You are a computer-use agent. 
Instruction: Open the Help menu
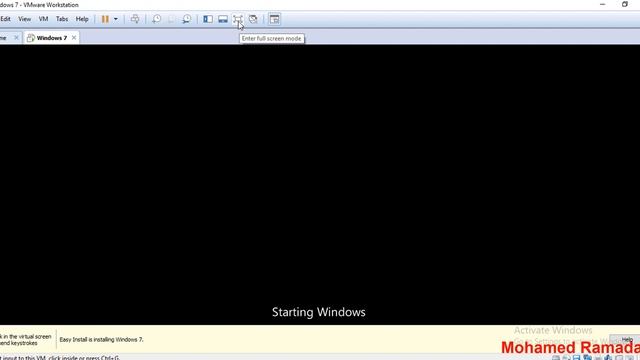pyautogui.click(x=82, y=19)
